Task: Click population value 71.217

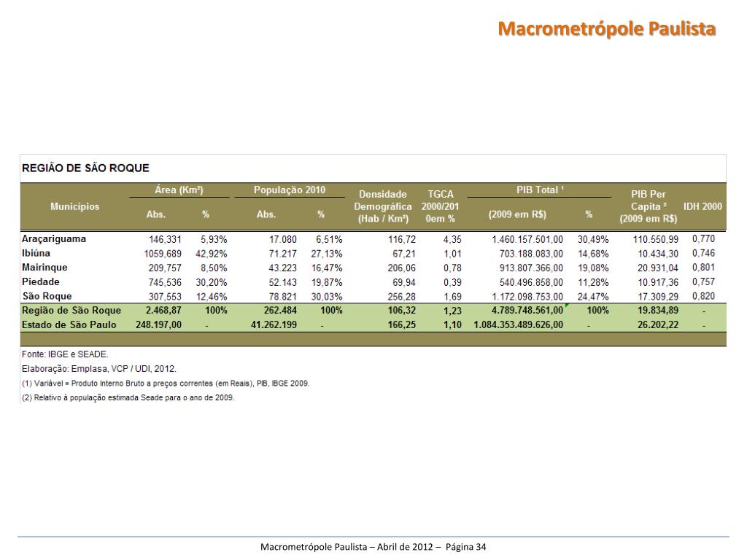Action: pos(282,254)
